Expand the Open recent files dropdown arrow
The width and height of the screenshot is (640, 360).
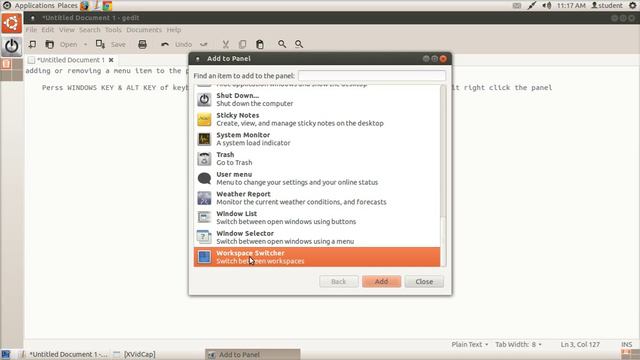point(85,44)
